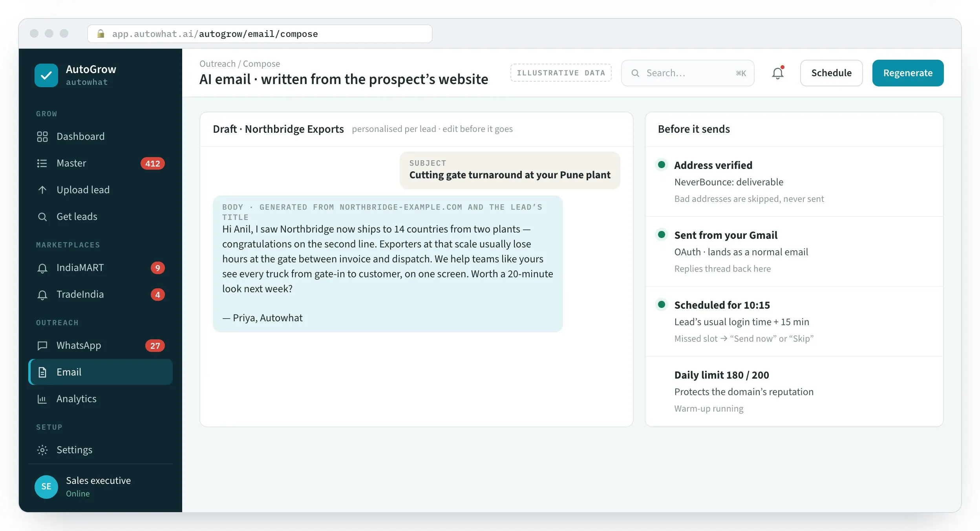This screenshot has width=980, height=531.
Task: Click the Daily limit 180 / 200 text
Action: pos(721,375)
